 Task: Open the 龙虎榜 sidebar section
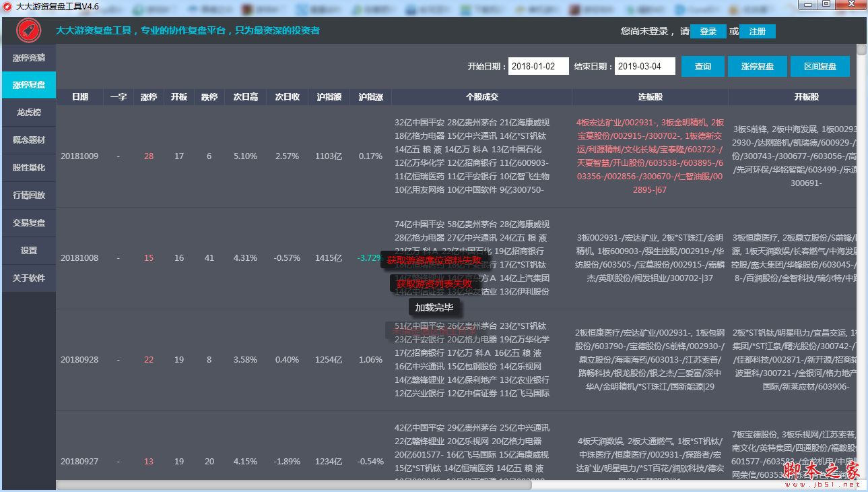coord(28,113)
